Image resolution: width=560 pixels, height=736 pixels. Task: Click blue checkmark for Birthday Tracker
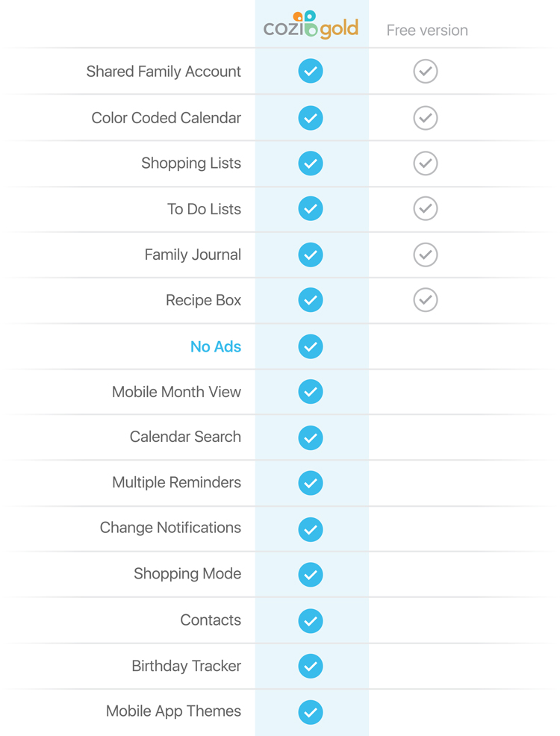(311, 666)
